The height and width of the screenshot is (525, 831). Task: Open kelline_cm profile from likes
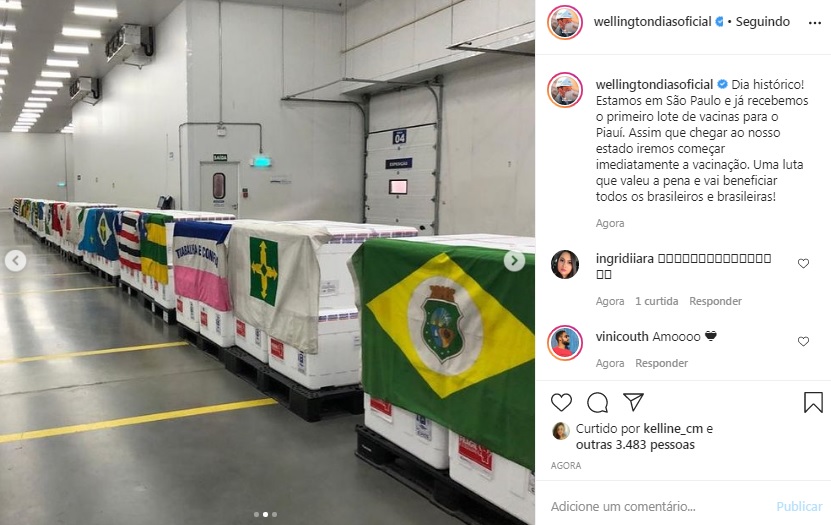[673, 429]
